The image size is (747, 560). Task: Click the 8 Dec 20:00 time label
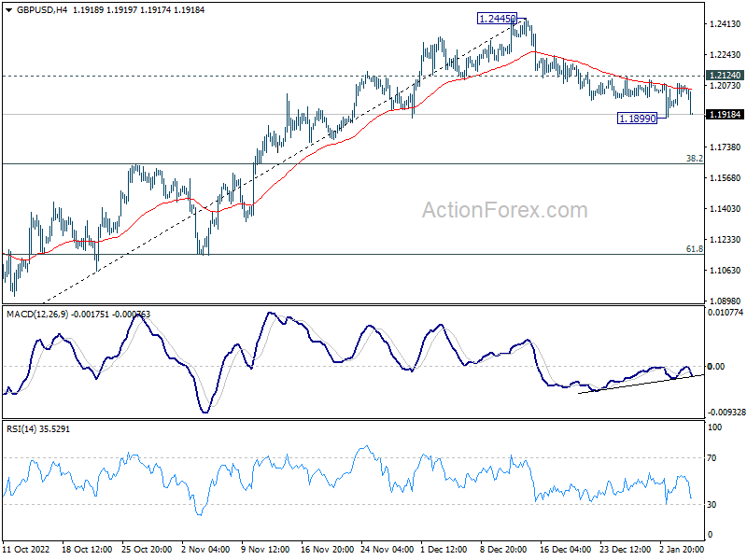(503, 549)
